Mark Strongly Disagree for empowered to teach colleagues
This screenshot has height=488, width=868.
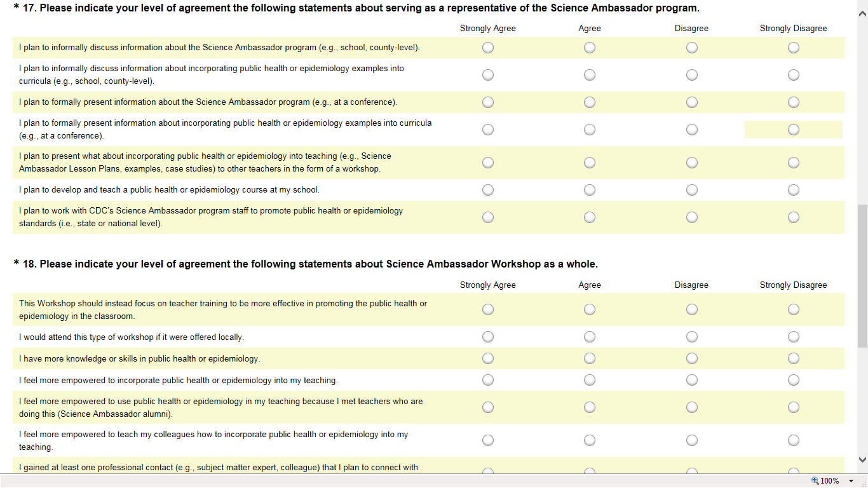[x=794, y=440]
